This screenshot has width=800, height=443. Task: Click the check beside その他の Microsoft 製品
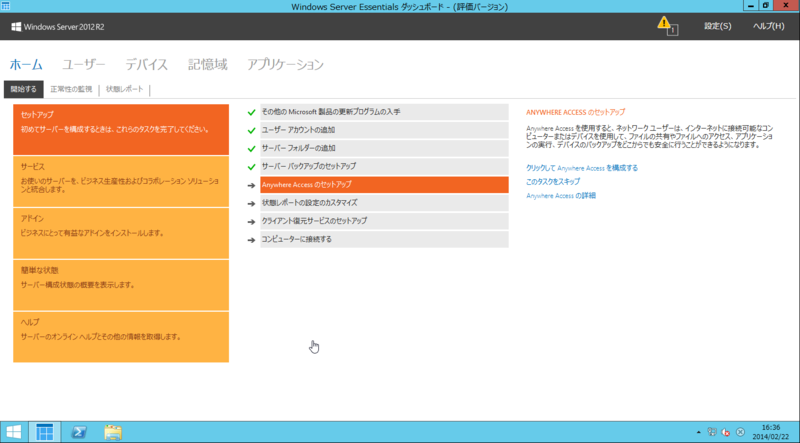coord(251,112)
